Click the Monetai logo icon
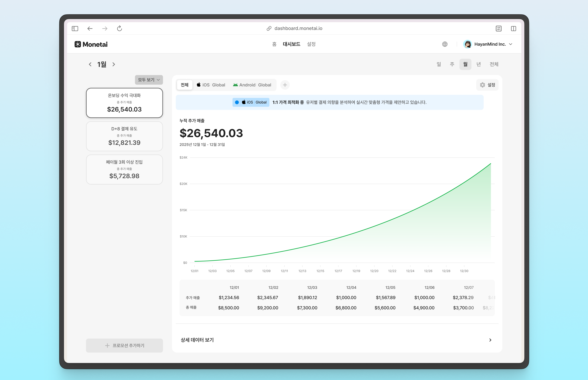This screenshot has height=380, width=588. pos(78,44)
